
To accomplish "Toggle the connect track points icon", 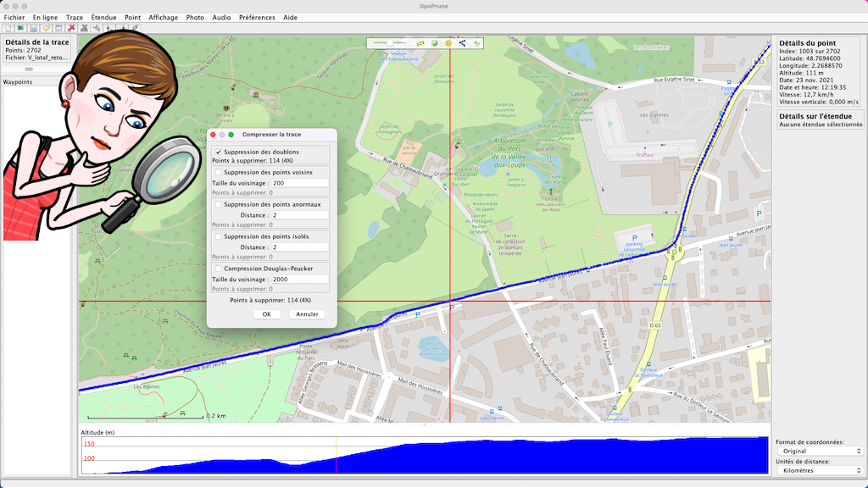I will coord(462,43).
